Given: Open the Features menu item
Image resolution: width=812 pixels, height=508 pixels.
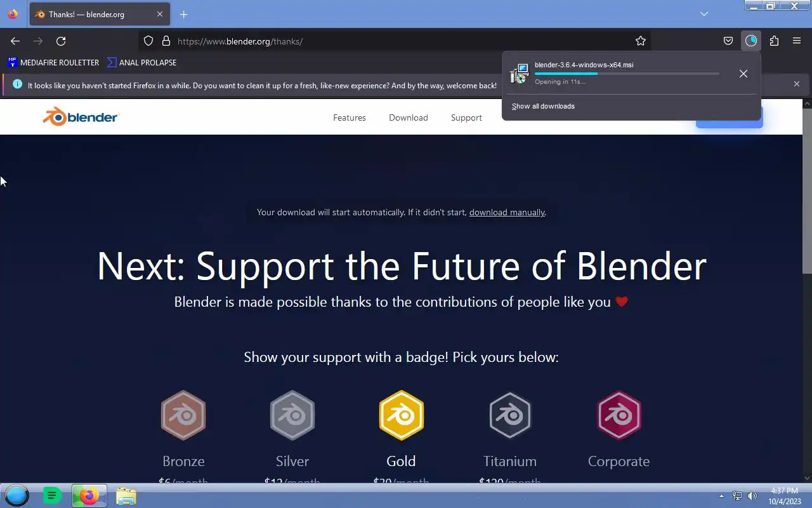Looking at the screenshot, I should point(350,117).
